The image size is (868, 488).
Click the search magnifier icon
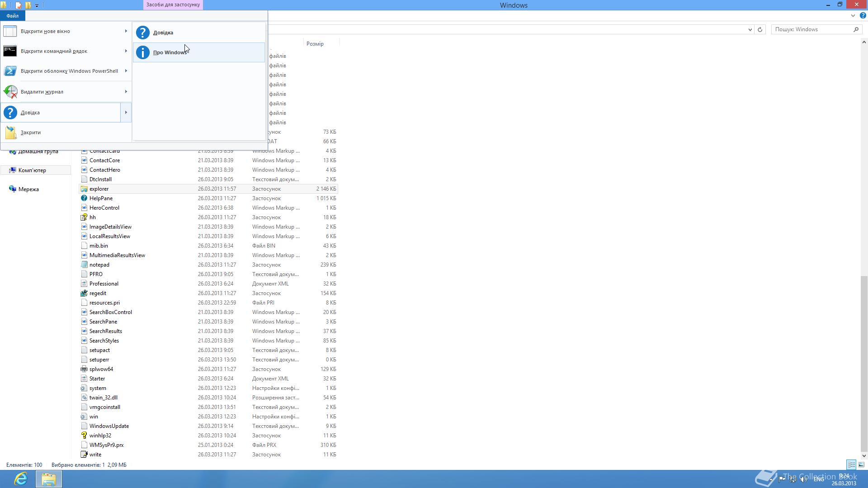click(x=856, y=29)
